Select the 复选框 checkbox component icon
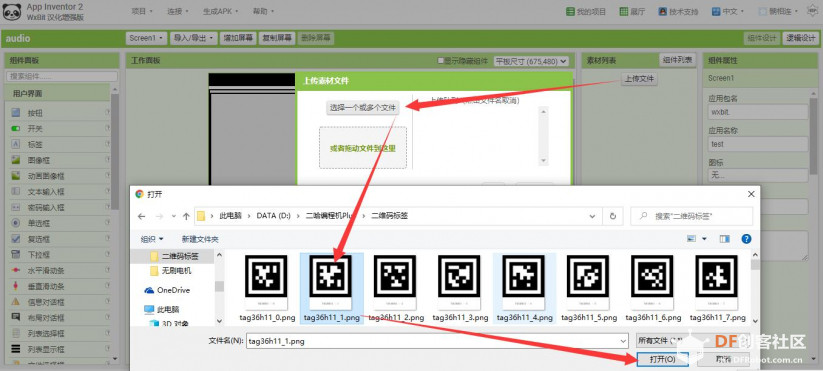Image resolution: width=823 pixels, height=371 pixels. pos(16,239)
